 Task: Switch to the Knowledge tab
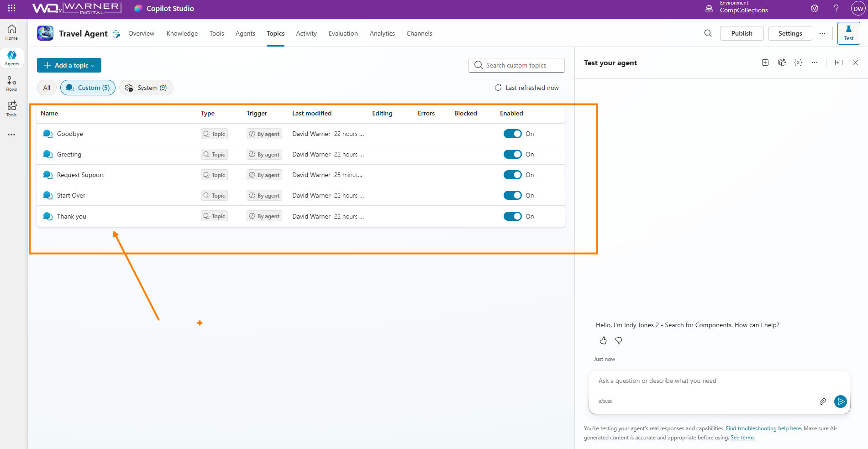pos(182,33)
